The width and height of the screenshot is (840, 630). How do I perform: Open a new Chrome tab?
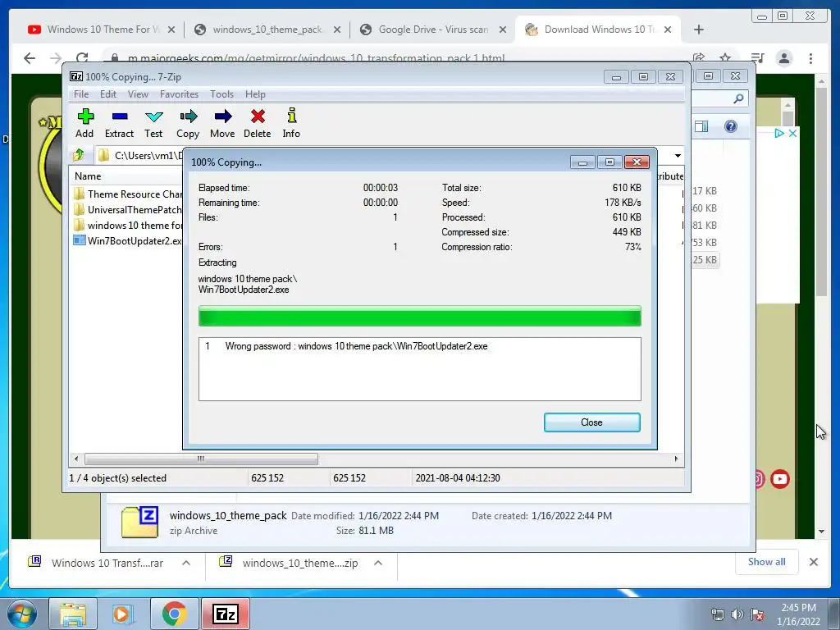coord(699,30)
